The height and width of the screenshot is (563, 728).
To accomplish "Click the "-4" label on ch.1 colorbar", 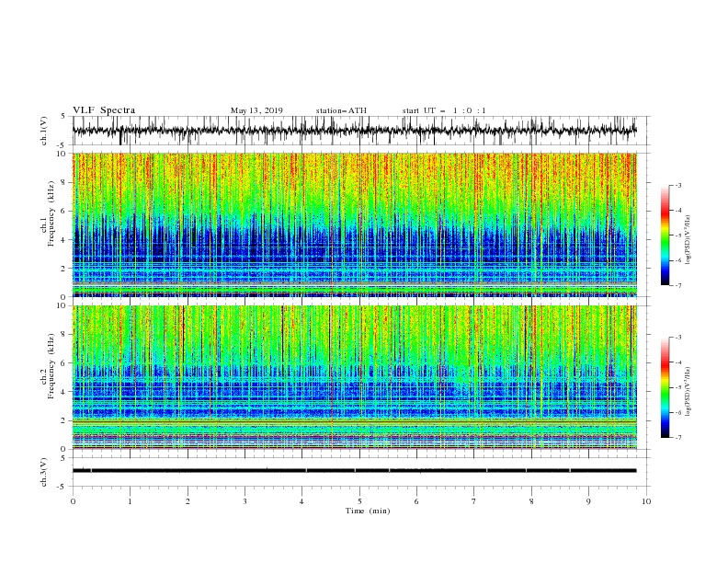I will tap(677, 211).
